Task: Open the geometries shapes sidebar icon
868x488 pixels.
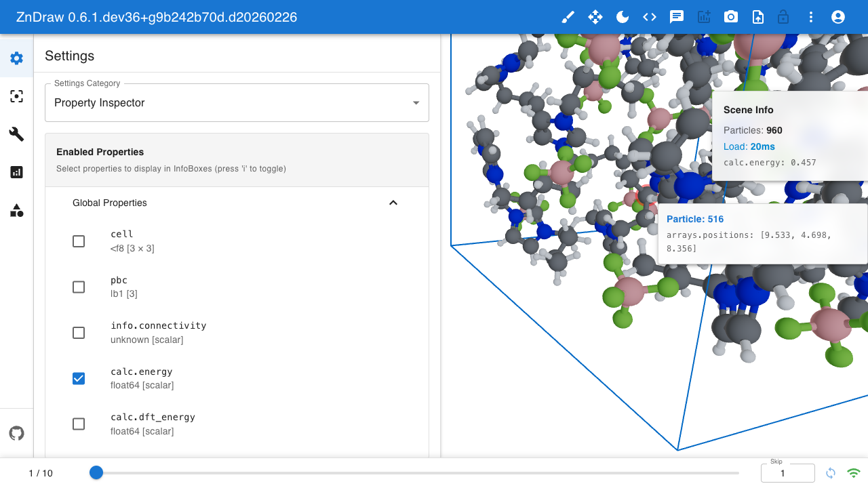Action: [17, 210]
